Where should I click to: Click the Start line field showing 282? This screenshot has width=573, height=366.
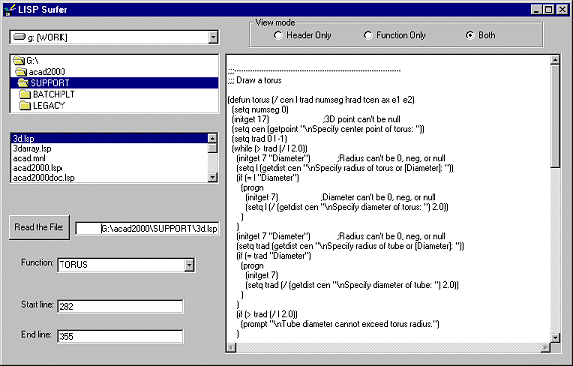[120, 306]
